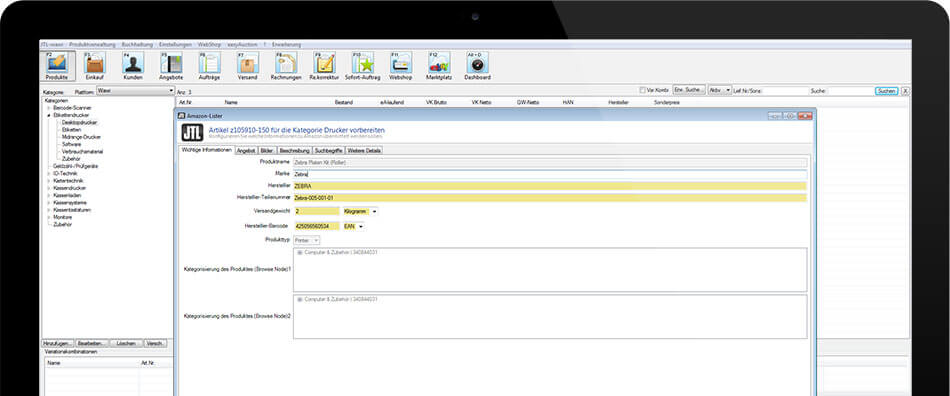Viewport: 950px width, 396px height.
Task: Open the Re.korrektur toolbar icon
Action: tap(324, 66)
